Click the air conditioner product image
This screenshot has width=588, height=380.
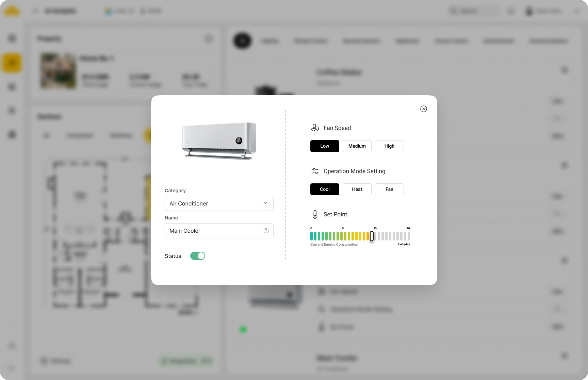[219, 141]
